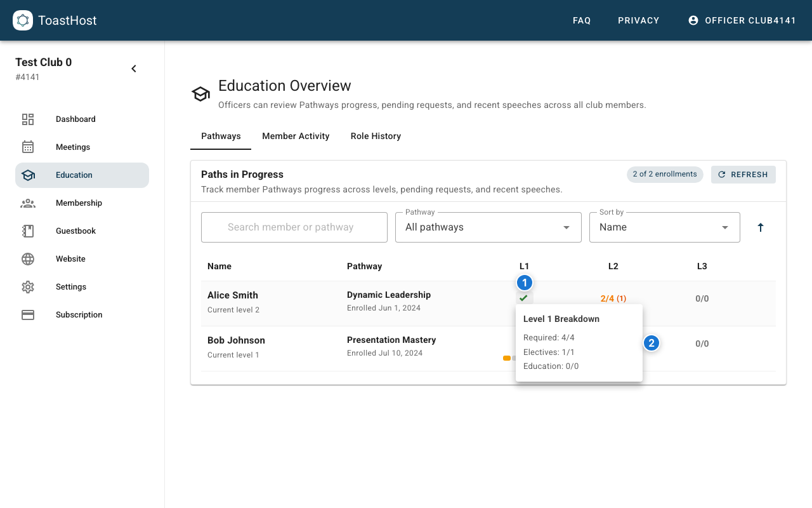The image size is (812, 508).
Task: Switch to the Member Activity tab
Action: pos(296,136)
